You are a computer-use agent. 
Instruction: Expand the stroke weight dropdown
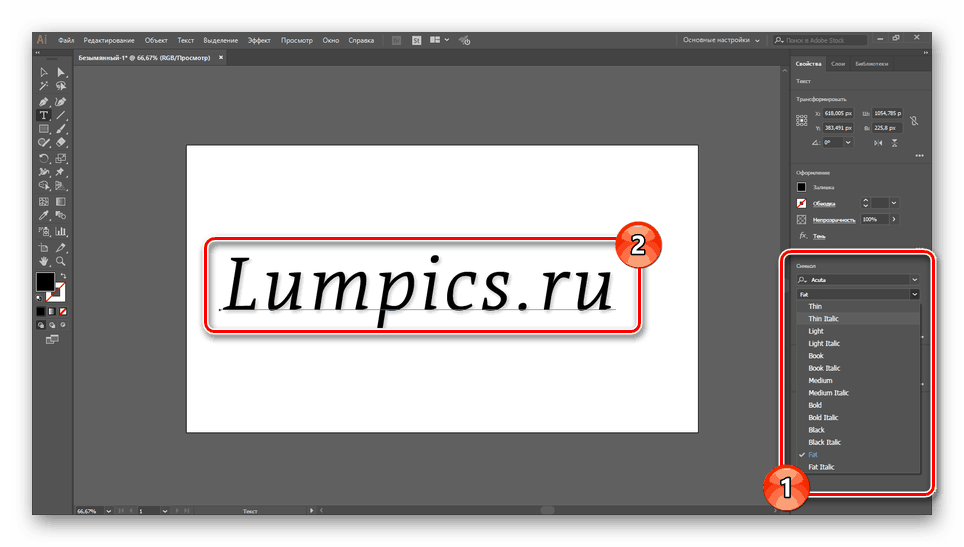click(892, 203)
